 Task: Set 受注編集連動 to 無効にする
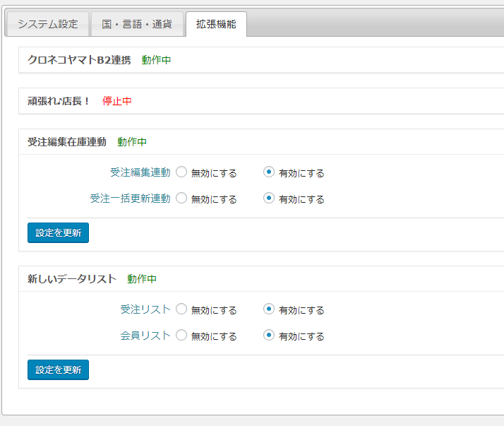[x=181, y=172]
